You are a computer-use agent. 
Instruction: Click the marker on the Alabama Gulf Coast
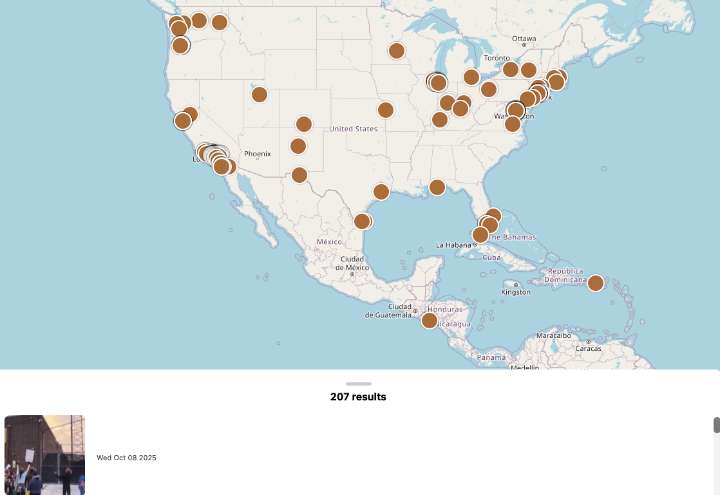point(437,187)
